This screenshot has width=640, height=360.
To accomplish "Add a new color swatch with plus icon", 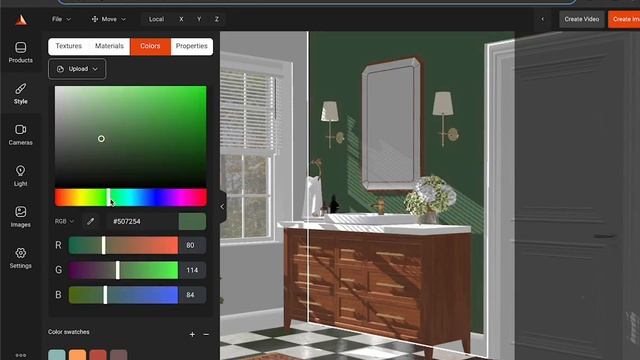I will 192,334.
